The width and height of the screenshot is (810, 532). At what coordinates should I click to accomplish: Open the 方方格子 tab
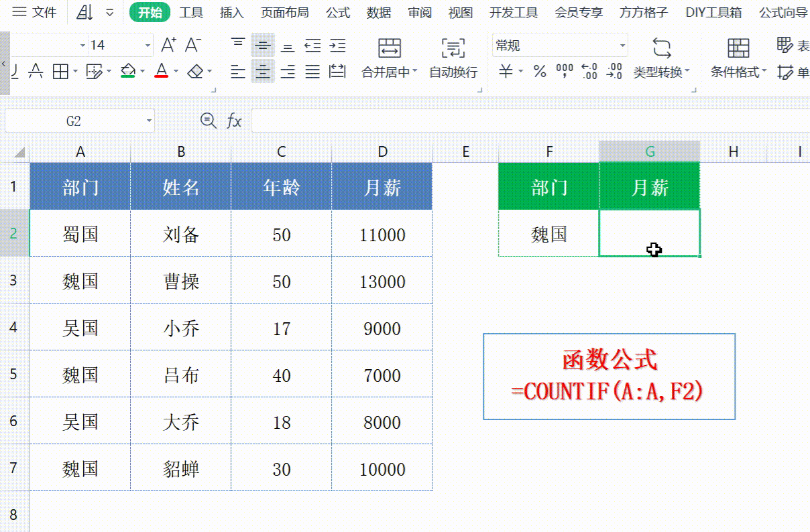pos(644,12)
